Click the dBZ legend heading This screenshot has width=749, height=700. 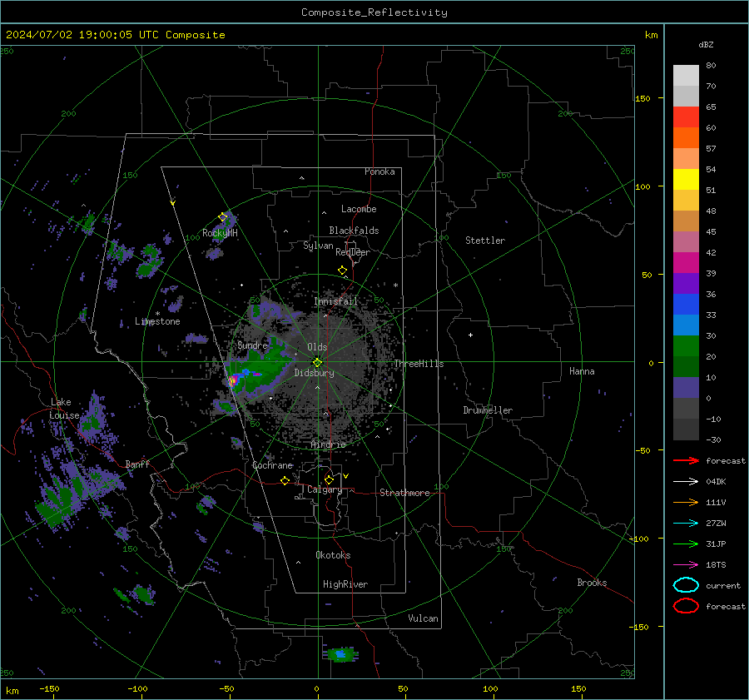point(706,44)
